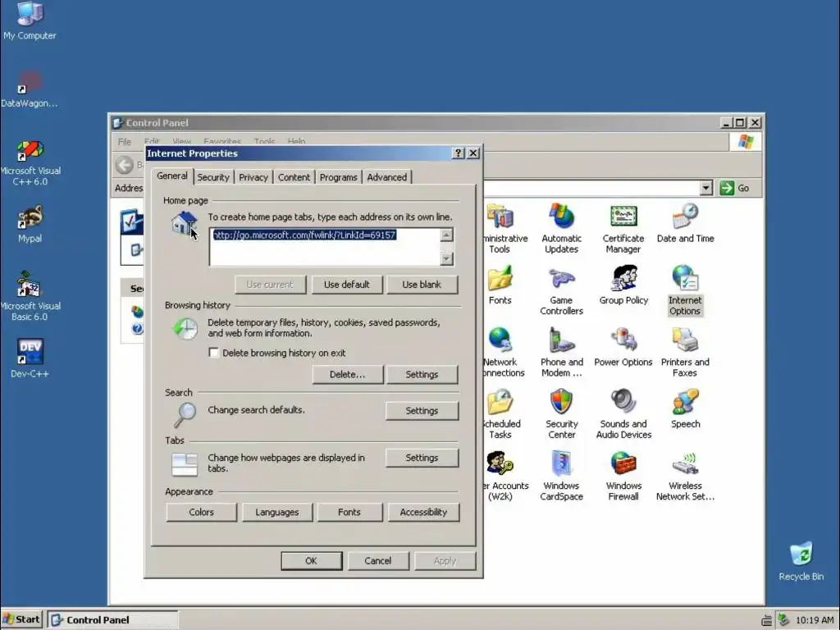This screenshot has height=630, width=840.
Task: Open Browsing history Settings button
Action: 422,374
